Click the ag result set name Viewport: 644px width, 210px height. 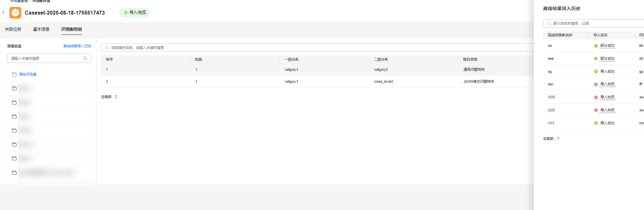[x=550, y=72]
